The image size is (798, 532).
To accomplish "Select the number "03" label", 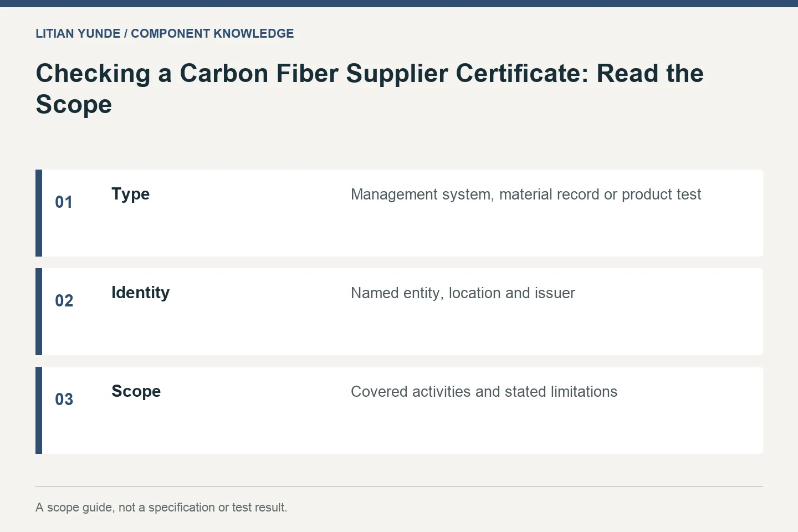I will (x=64, y=400).
